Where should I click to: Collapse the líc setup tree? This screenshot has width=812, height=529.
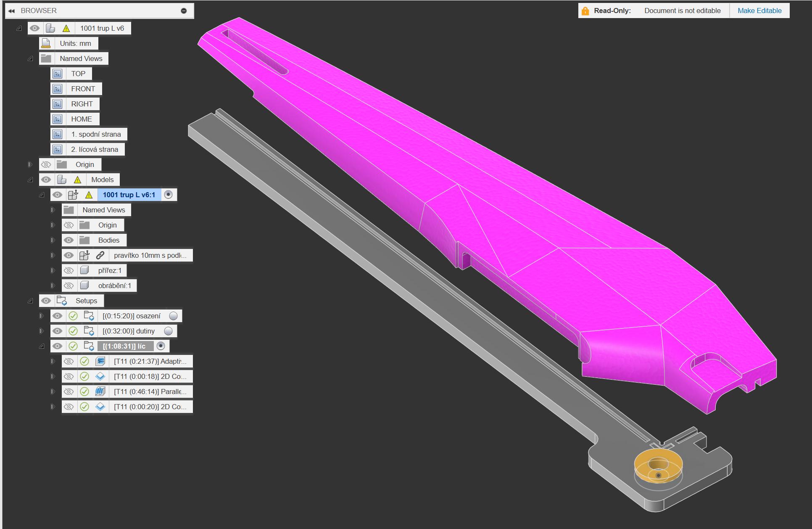pyautogui.click(x=42, y=346)
